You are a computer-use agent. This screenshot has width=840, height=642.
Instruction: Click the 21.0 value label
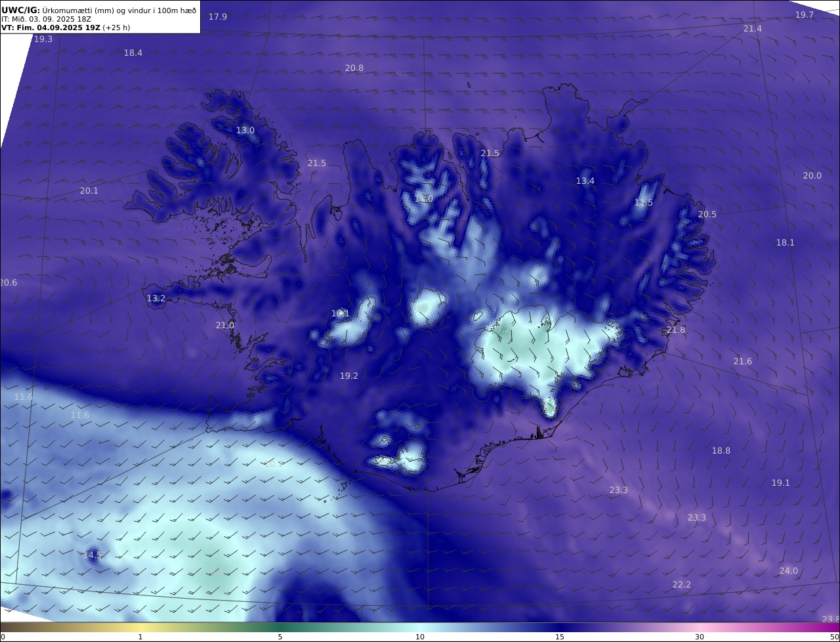coord(225,325)
